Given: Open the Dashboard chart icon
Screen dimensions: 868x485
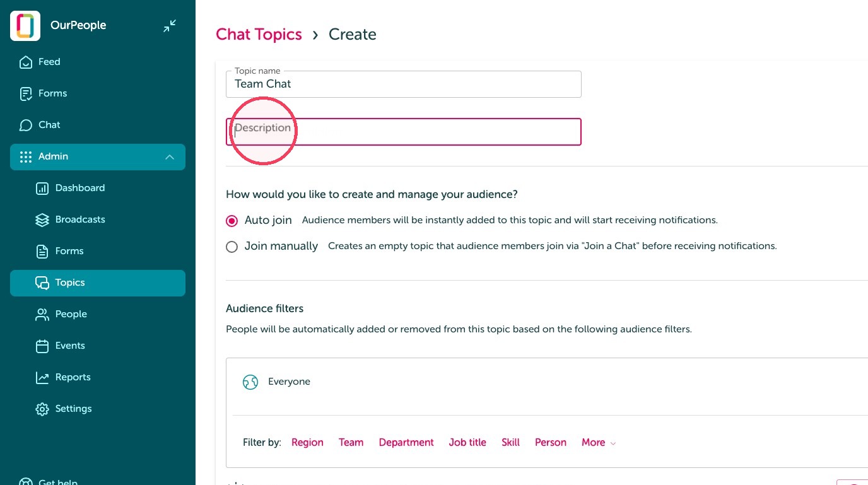Looking at the screenshot, I should pos(42,188).
